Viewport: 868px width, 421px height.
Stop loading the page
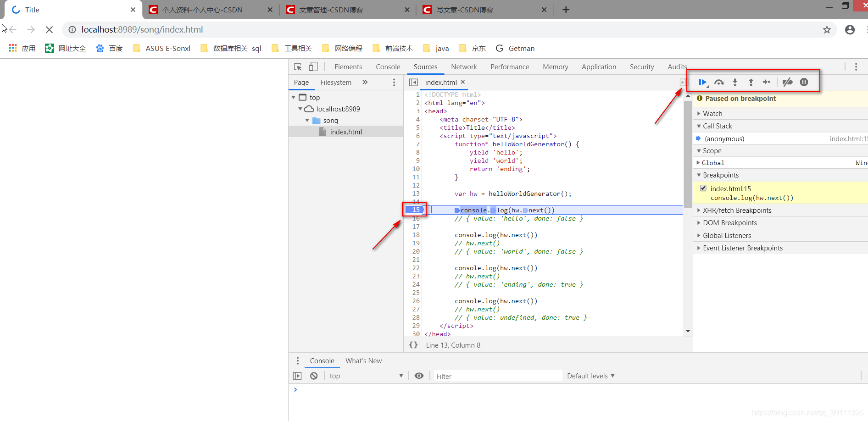pos(49,30)
